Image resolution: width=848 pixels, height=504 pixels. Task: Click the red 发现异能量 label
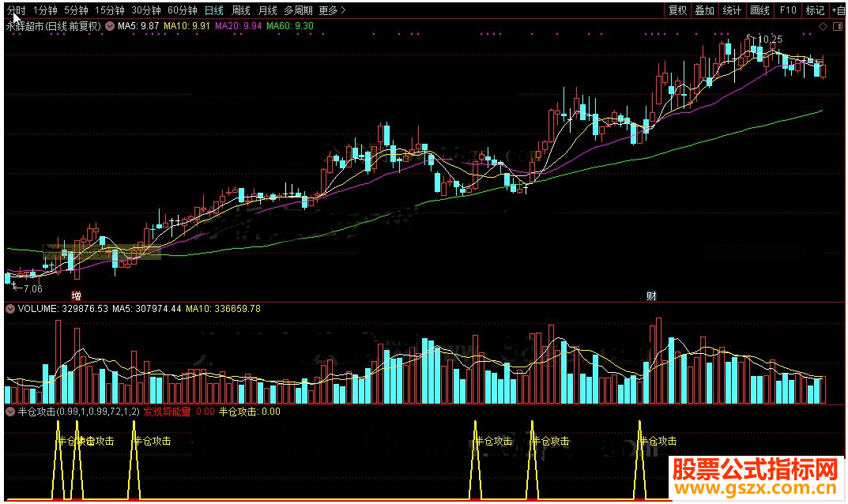point(179,412)
